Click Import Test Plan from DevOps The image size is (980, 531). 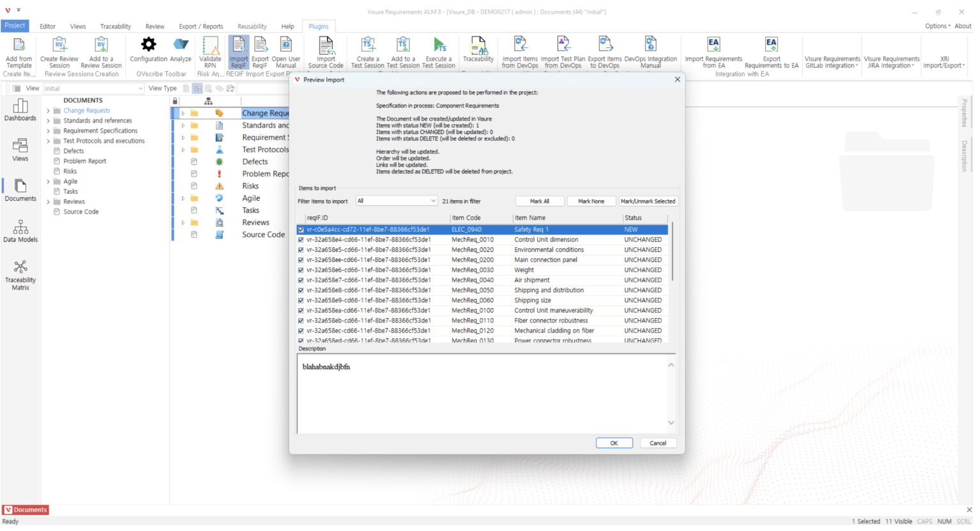[x=563, y=53]
